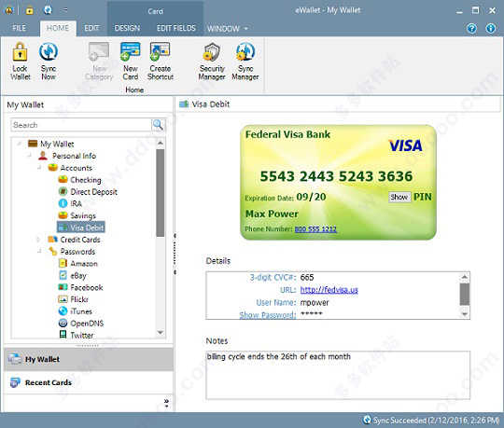504x428 pixels.
Task: Open the quick access toolbar customize dropdown
Action: 65,10
